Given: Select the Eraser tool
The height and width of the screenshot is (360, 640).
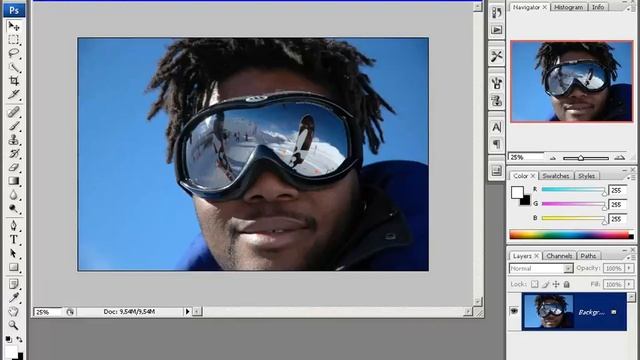Looking at the screenshot, I should [13, 167].
